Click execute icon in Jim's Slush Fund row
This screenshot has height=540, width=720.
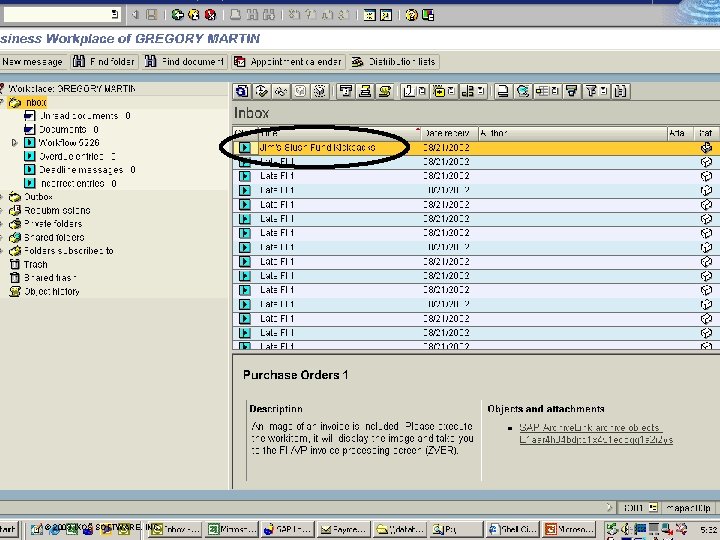[245, 147]
